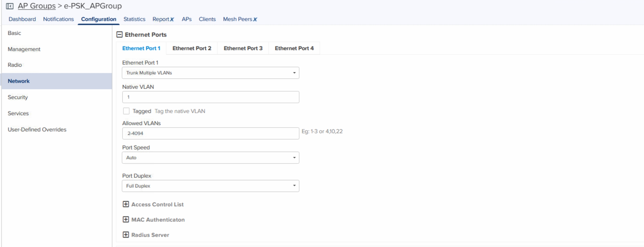Enable the Tagged native VLAN checkbox
The height and width of the screenshot is (247, 644).
pos(126,111)
